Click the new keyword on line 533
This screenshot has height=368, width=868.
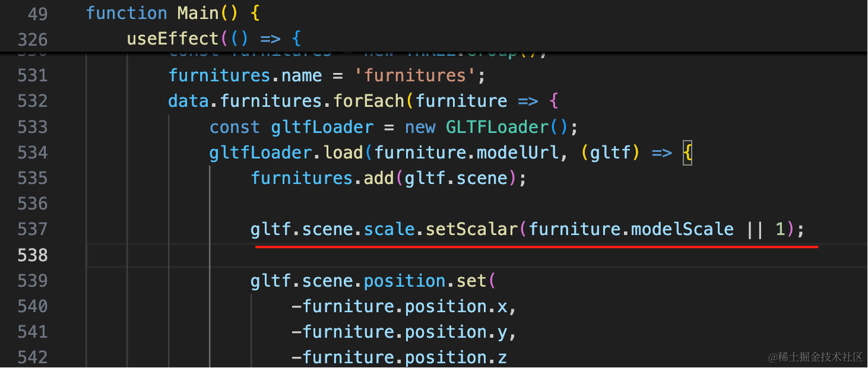click(420, 127)
